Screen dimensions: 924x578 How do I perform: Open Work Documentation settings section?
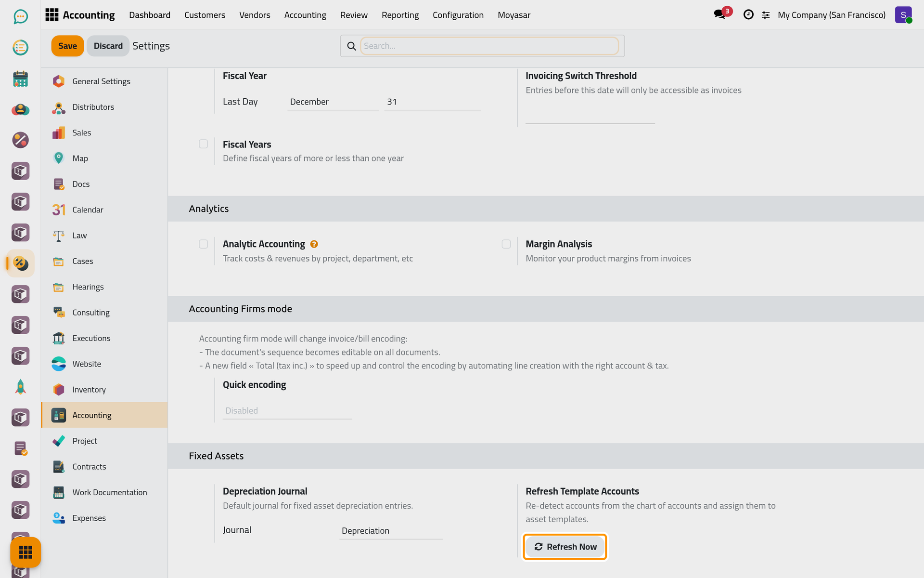104,492
